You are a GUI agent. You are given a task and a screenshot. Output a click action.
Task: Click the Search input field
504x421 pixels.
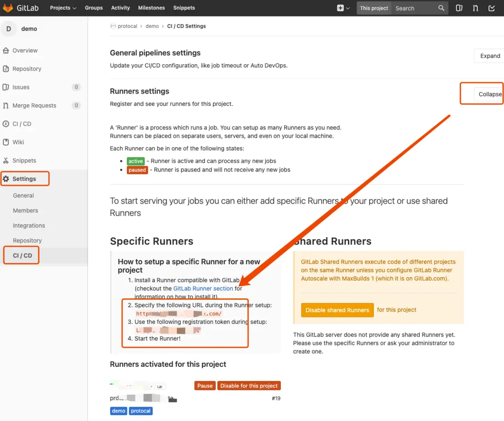415,8
